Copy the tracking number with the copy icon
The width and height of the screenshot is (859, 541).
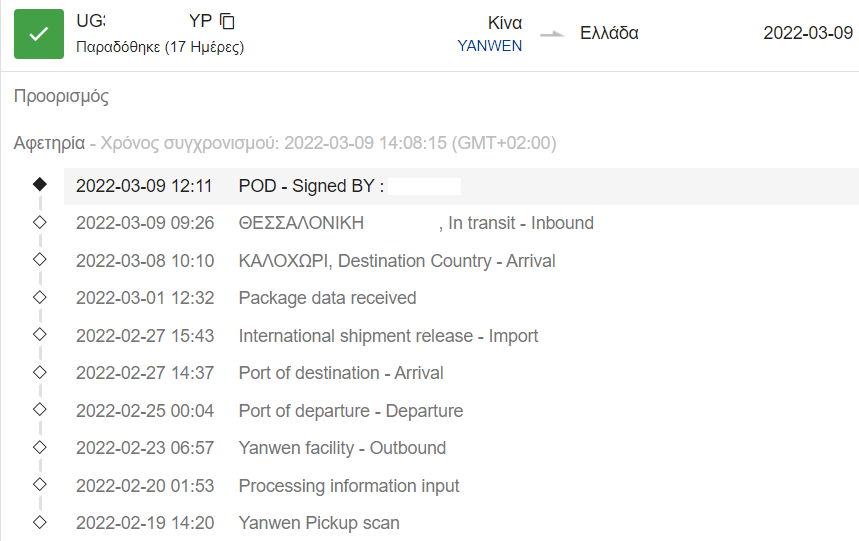227,21
